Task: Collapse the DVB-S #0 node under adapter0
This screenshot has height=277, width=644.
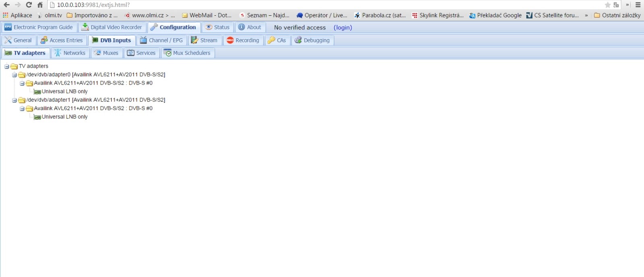Action: (22, 83)
